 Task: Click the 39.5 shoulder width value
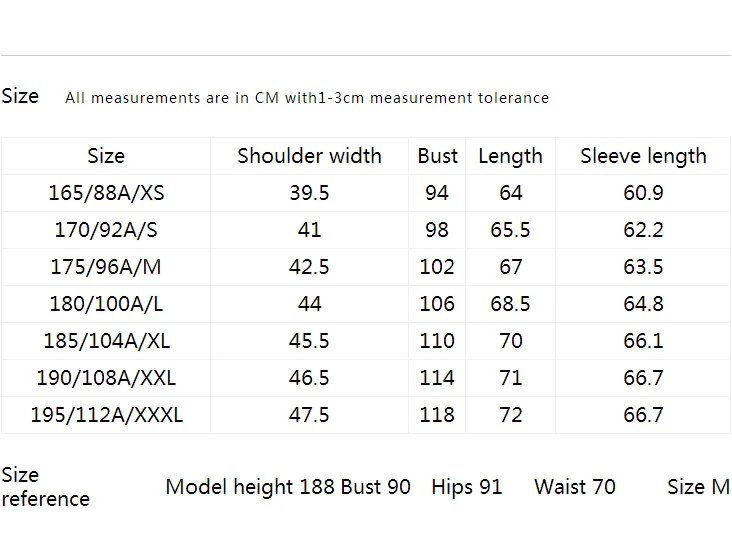pos(309,193)
